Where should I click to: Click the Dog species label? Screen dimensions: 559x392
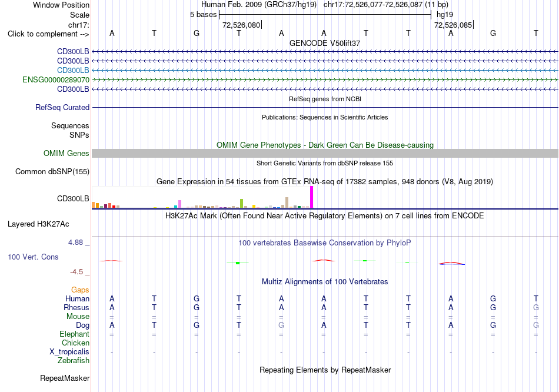83,325
